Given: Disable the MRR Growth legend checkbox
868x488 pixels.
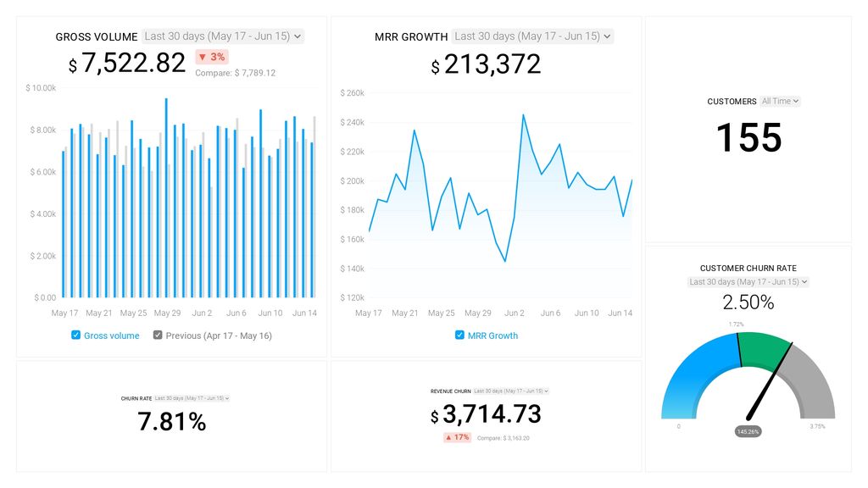Looking at the screenshot, I should click(459, 335).
